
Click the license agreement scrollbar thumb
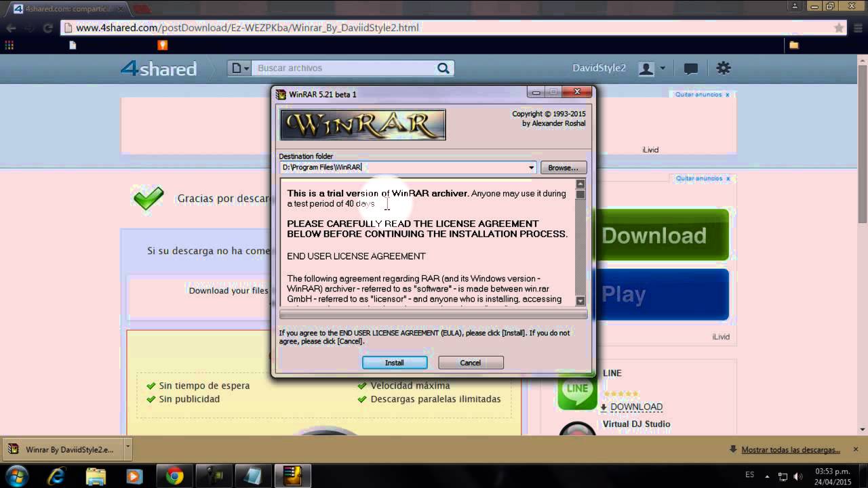pos(580,195)
